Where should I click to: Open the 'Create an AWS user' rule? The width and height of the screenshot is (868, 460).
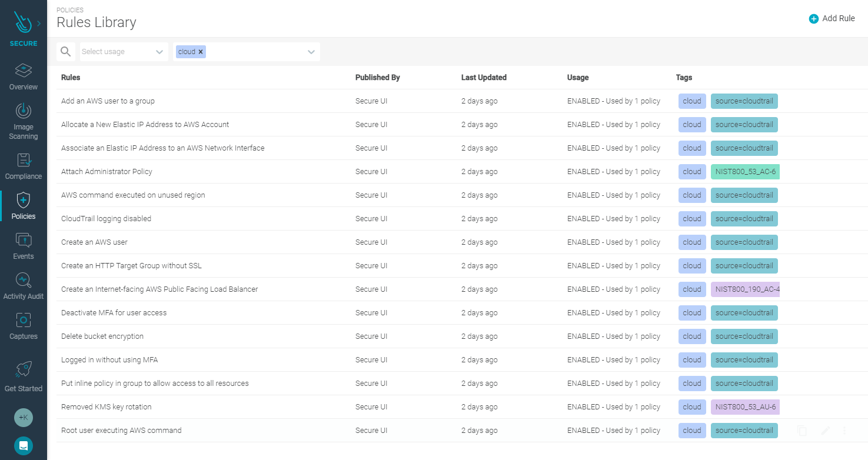94,242
